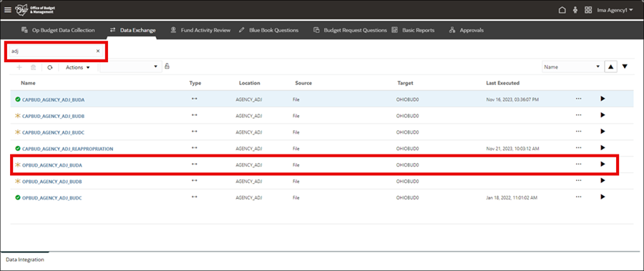Screen dimensions: 644x271
Task: Click the Nov 16, 2023, 03:36:07 PM timestamp
Action: tap(512, 100)
